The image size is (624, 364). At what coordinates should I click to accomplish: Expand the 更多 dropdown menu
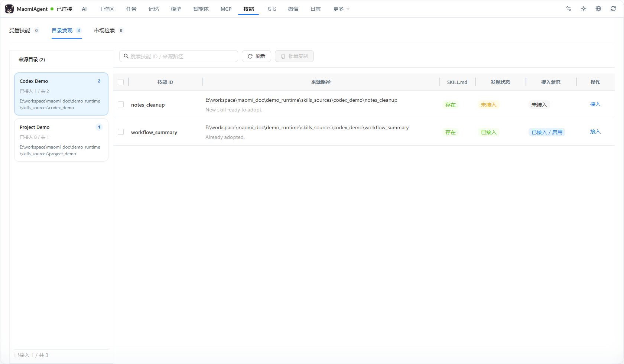coord(341,9)
